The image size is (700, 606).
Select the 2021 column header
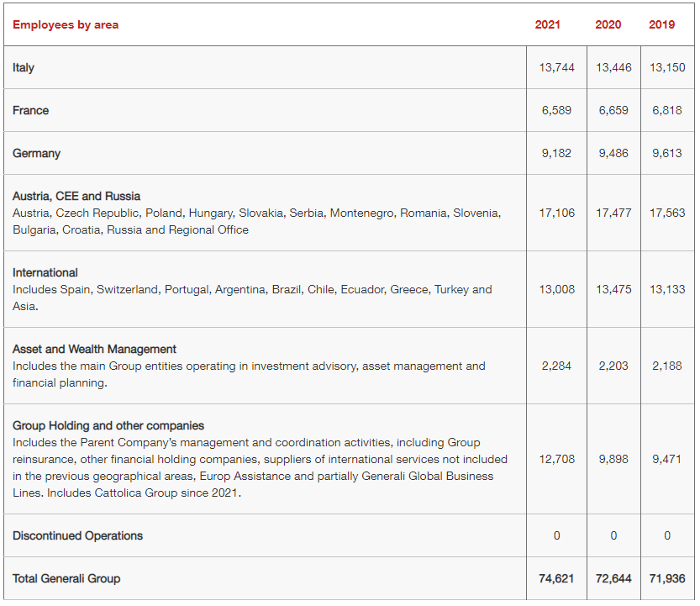(547, 24)
